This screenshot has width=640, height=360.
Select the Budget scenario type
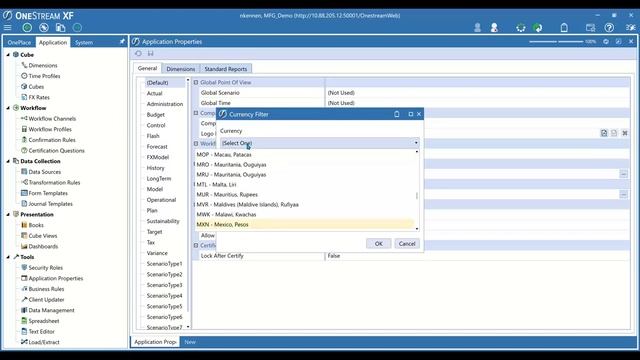[156, 115]
